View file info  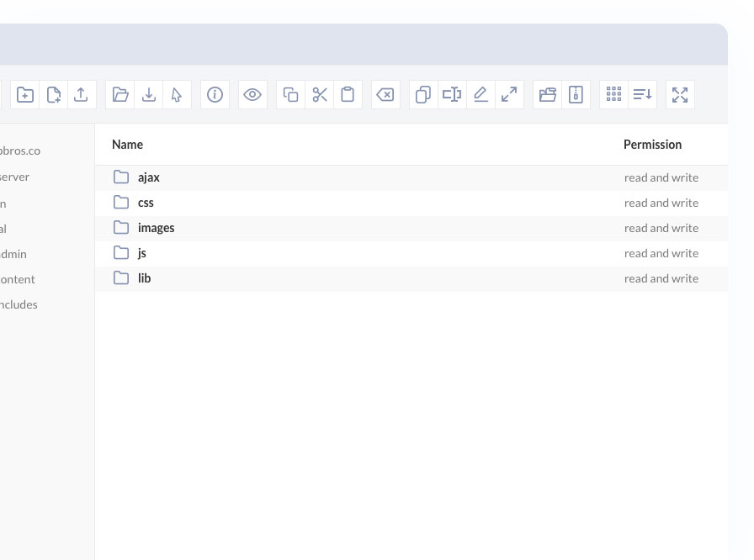[x=215, y=94]
